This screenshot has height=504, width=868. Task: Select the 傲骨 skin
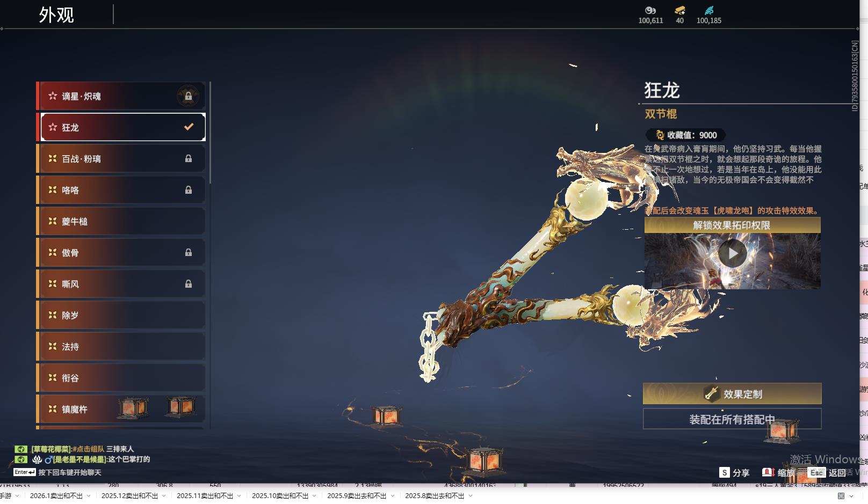pos(121,252)
